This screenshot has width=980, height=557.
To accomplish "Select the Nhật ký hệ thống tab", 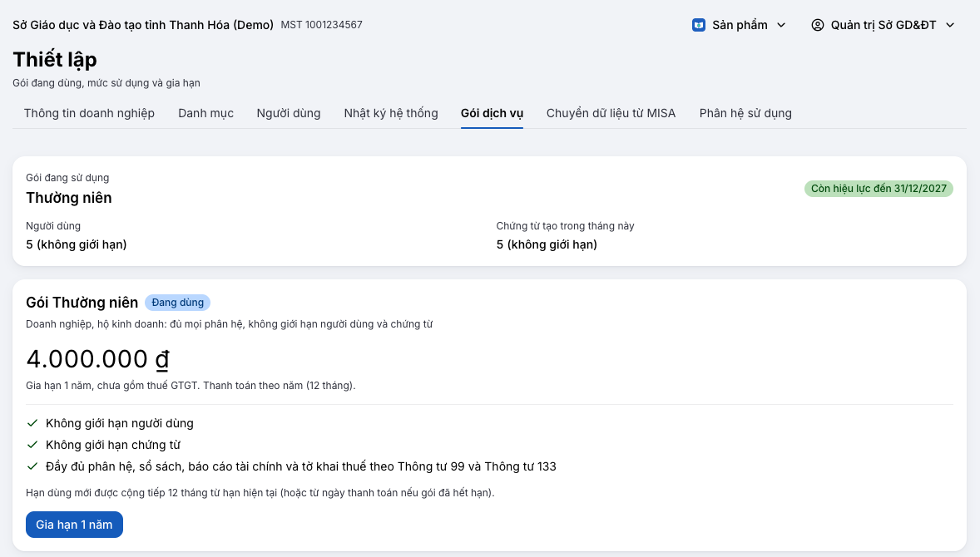I will [391, 113].
